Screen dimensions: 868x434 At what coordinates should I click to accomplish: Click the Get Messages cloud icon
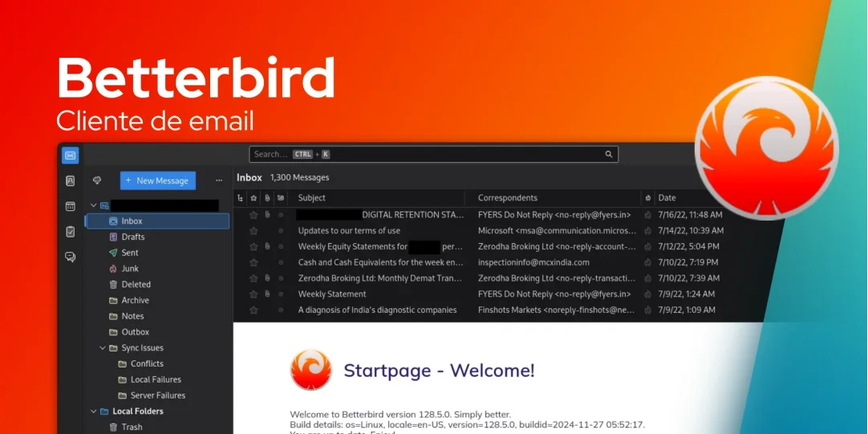pyautogui.click(x=97, y=180)
